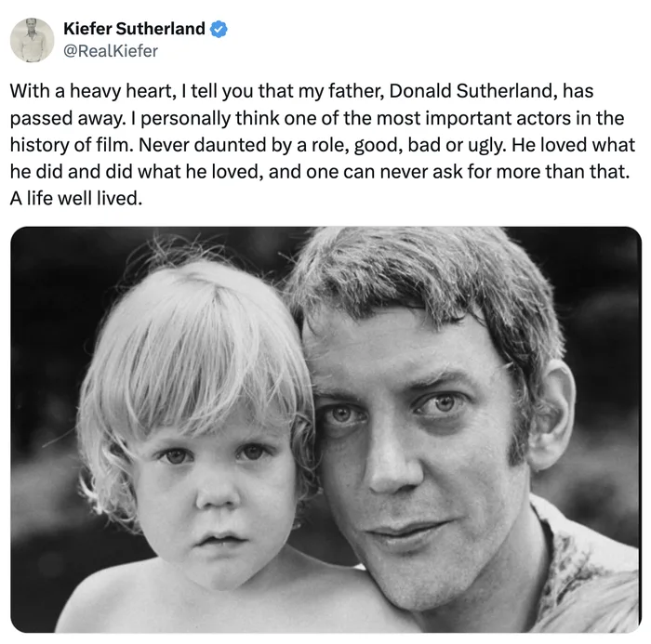Screen dimensions: 651x644
Task: Click the closing line "A life well lived."
Action: pos(76,198)
